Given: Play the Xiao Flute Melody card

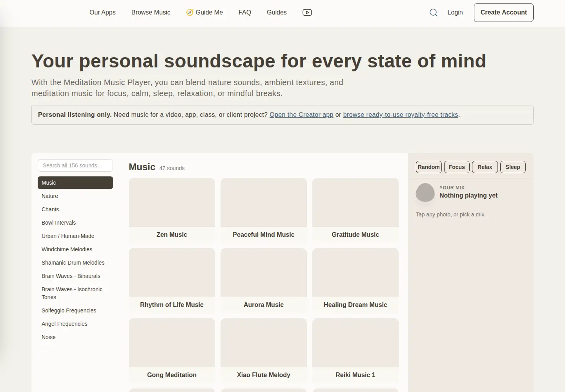Looking at the screenshot, I should pos(264,350).
